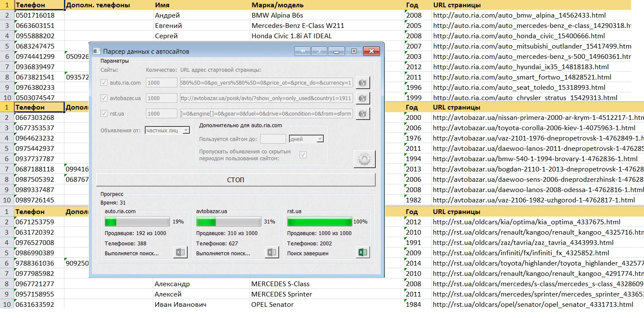Open Excel results for avtobazar.ua

pos(272,252)
